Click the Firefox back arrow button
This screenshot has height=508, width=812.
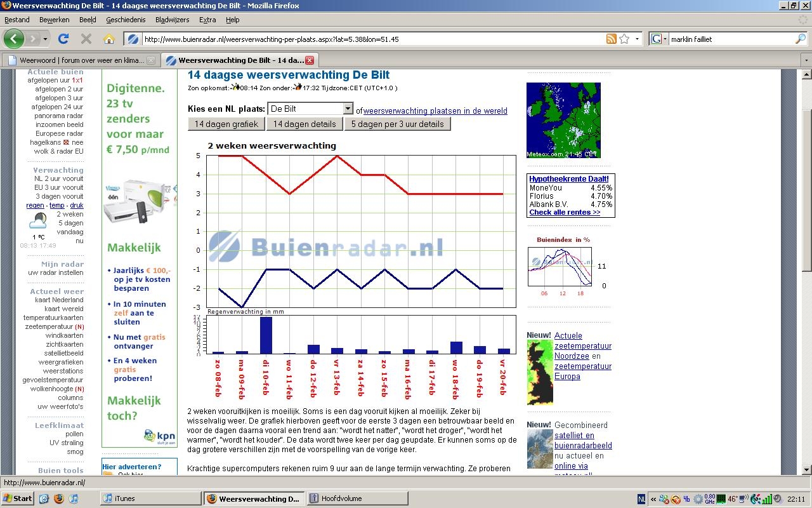click(x=13, y=39)
